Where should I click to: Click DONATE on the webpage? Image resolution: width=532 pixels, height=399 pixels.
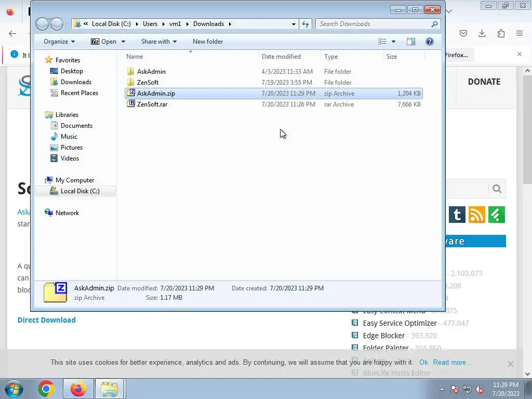[x=484, y=82]
